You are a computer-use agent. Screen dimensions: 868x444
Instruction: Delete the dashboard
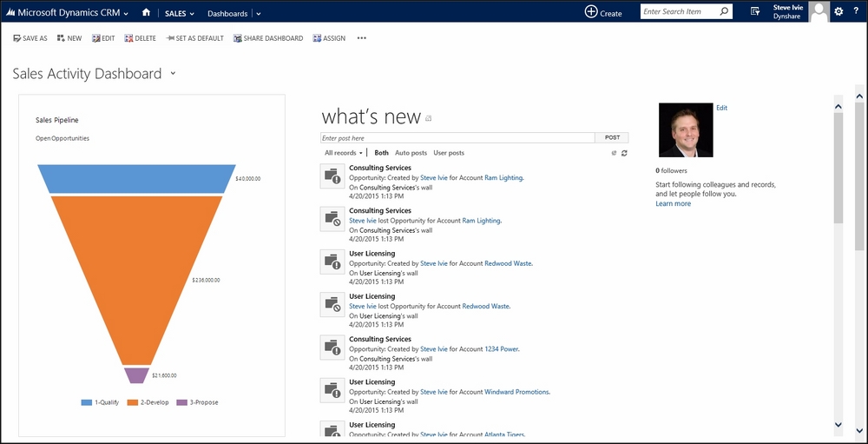point(140,38)
